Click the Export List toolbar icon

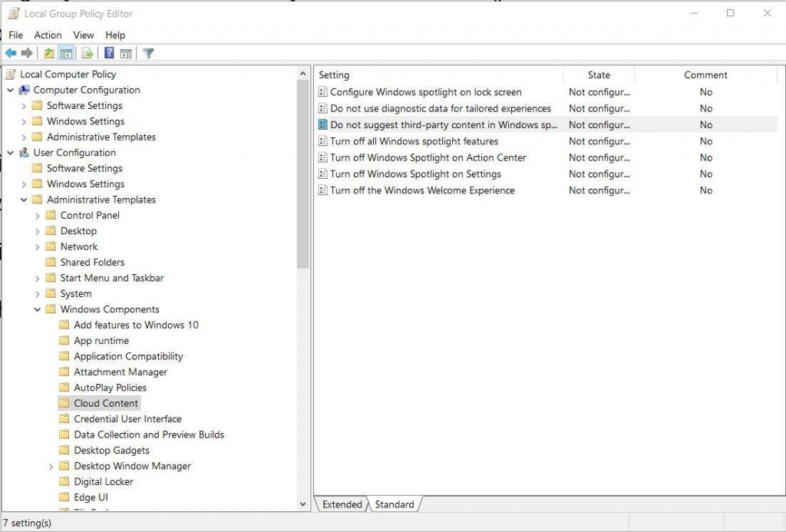[86, 53]
